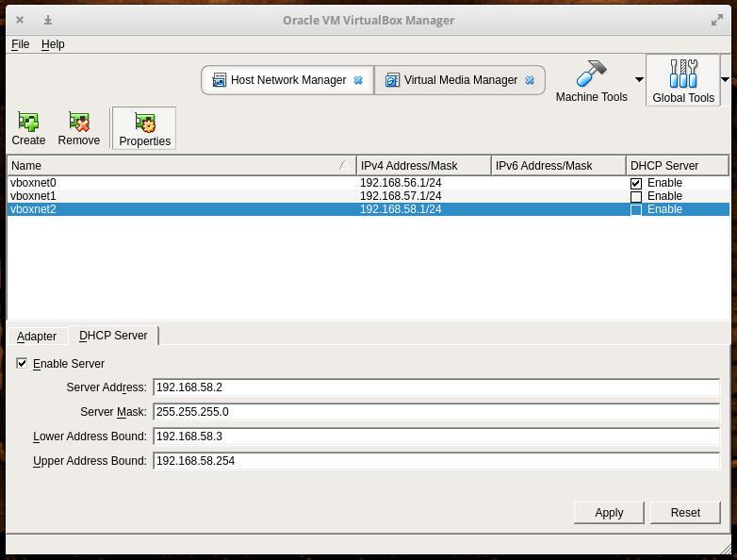Viewport: 737px width, 560px height.
Task: Click the Virtual Media Manager disk icon
Action: pos(391,80)
